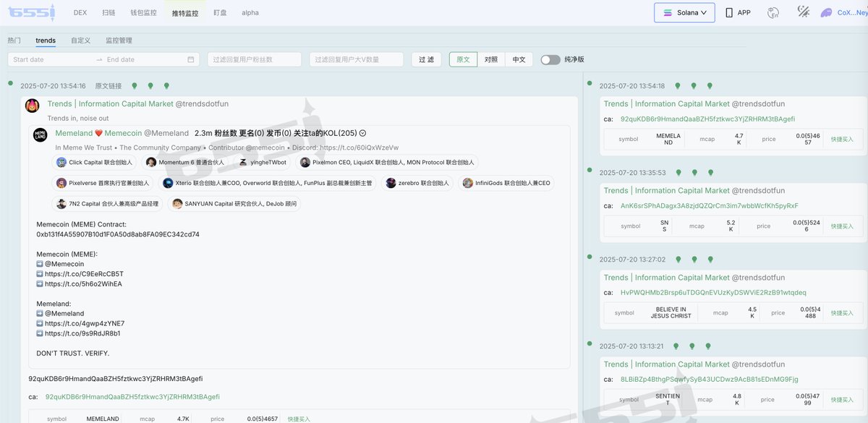Click the 6551 logo in the header

tap(33, 12)
